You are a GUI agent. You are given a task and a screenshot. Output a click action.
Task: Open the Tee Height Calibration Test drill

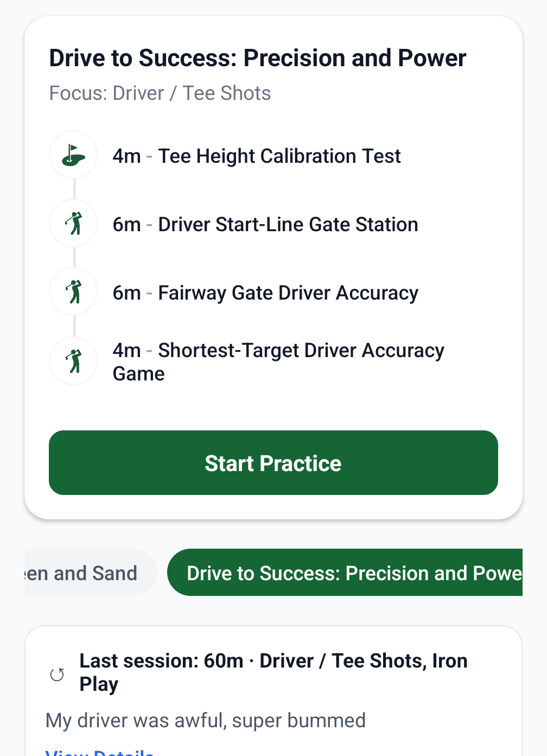coord(279,156)
